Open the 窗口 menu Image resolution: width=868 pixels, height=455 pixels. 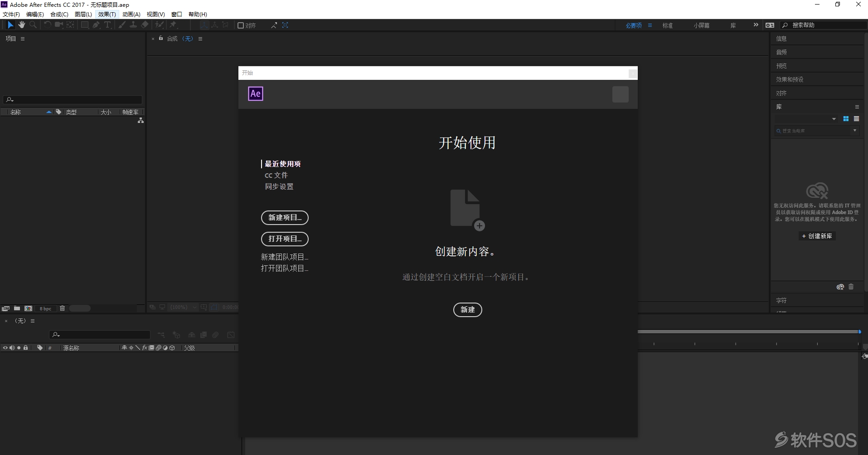pyautogui.click(x=177, y=15)
